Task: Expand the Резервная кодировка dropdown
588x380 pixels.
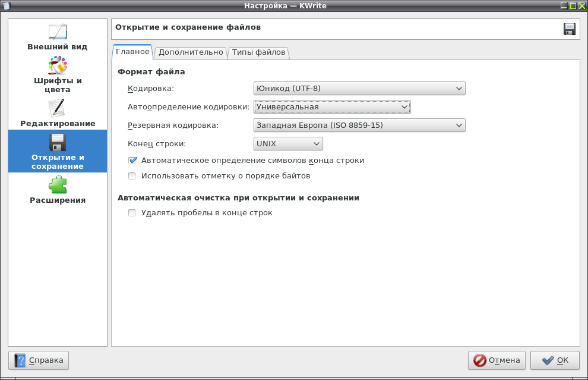Action: pos(359,125)
